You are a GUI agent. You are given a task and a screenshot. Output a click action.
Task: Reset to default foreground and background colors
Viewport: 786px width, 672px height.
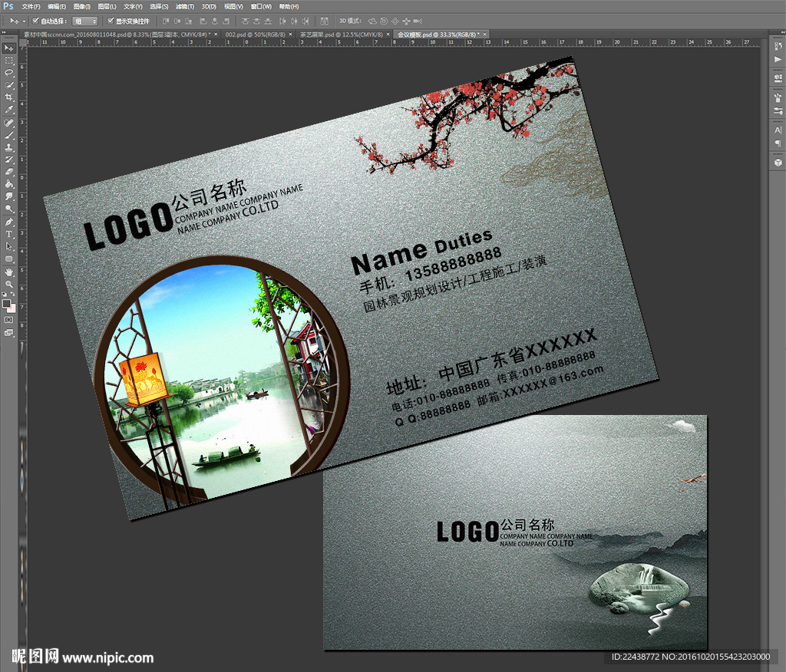pos(5,295)
